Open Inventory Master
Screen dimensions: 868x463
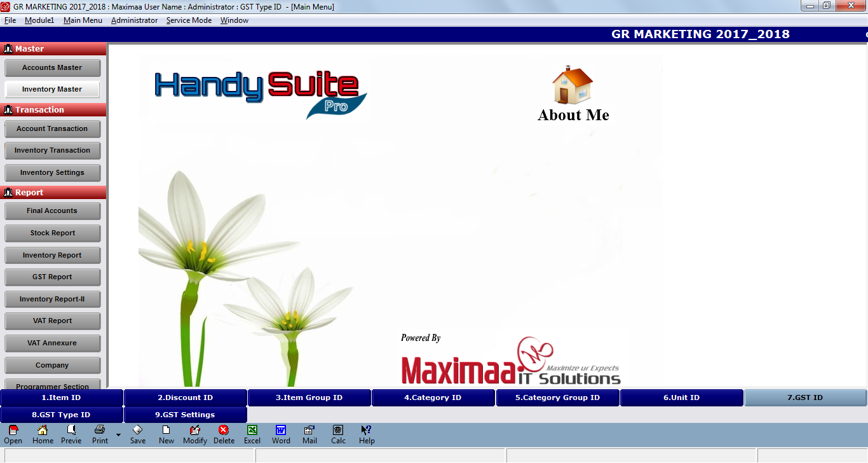52,90
